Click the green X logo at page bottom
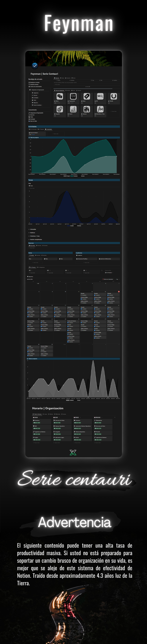Viewport: 147px width, 644px height. 73,452
